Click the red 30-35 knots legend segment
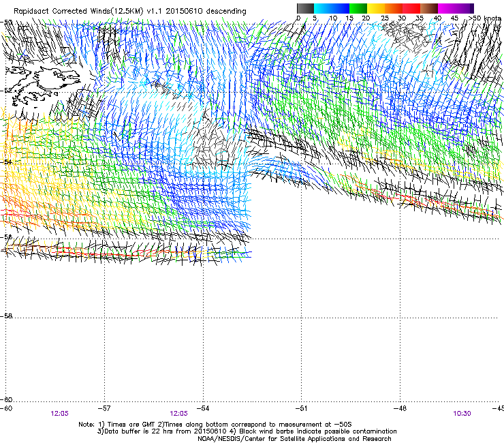The width and height of the screenshot is (504, 443). [x=411, y=8]
